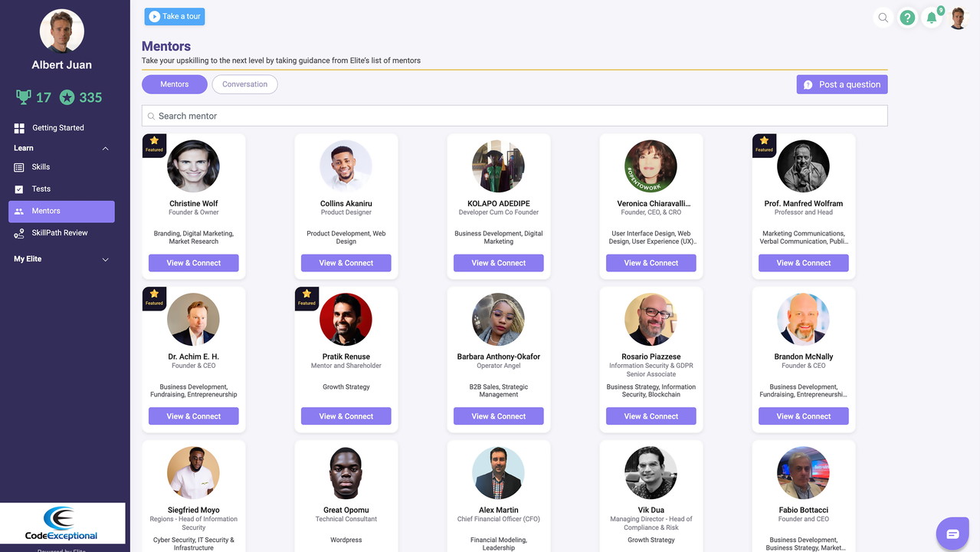
Task: Expand the My Elite section chevron
Action: click(x=106, y=259)
